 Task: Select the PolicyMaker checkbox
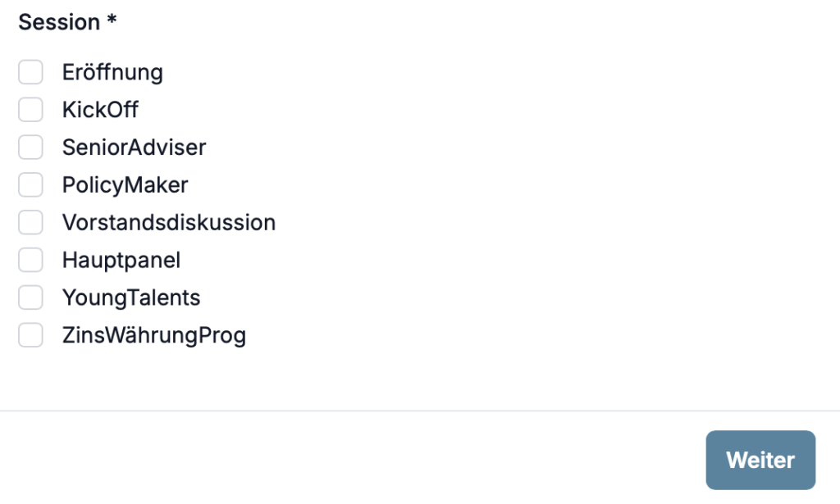(x=30, y=185)
